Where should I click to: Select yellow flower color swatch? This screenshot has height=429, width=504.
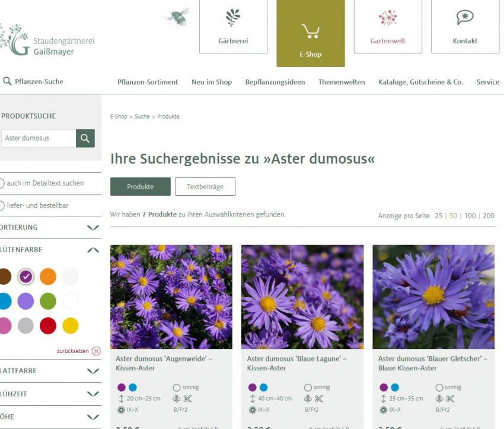pyautogui.click(x=71, y=326)
